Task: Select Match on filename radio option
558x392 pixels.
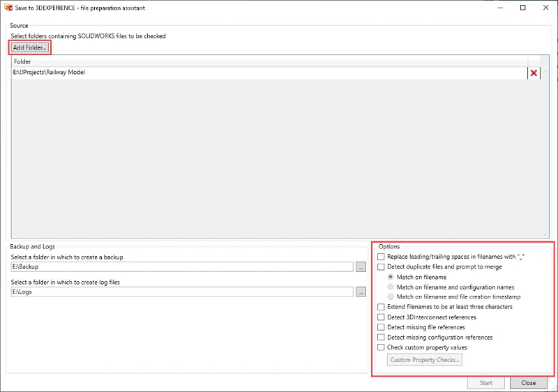Action: (391, 277)
